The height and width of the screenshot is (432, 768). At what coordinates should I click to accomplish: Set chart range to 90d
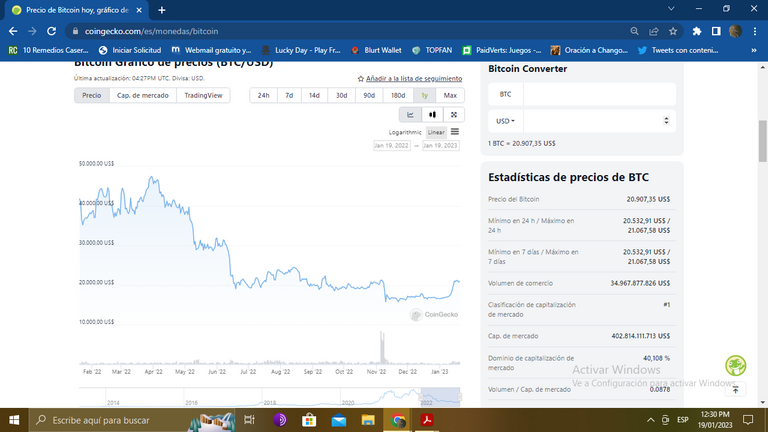[369, 96]
